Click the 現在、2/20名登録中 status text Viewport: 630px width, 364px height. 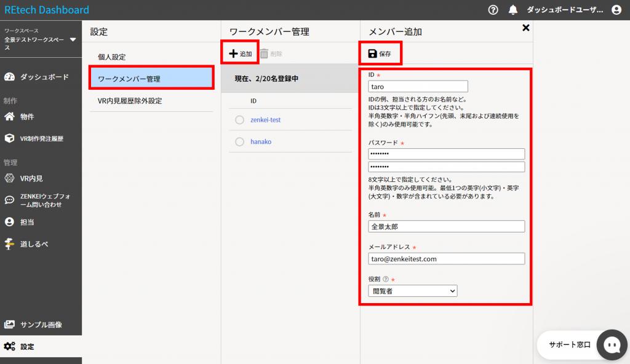pyautogui.click(x=266, y=79)
